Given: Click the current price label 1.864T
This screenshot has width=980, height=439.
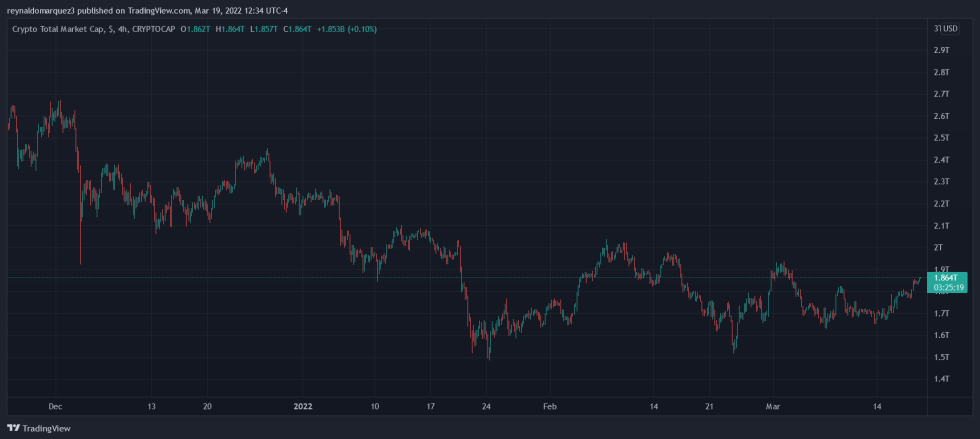Looking at the screenshot, I should tap(944, 278).
